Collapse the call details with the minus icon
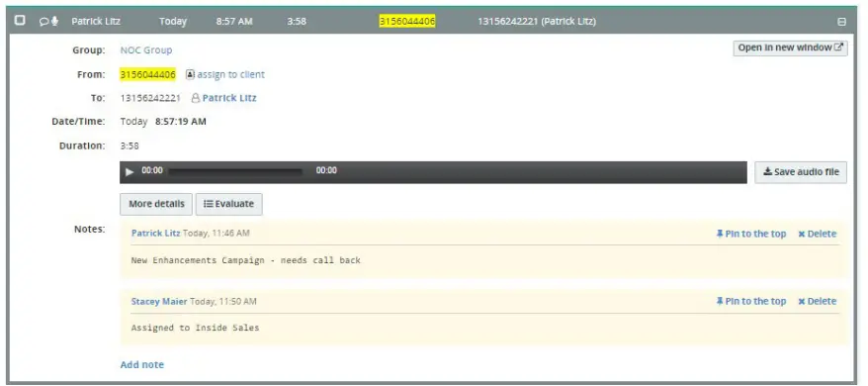868x386 pixels. pyautogui.click(x=842, y=22)
